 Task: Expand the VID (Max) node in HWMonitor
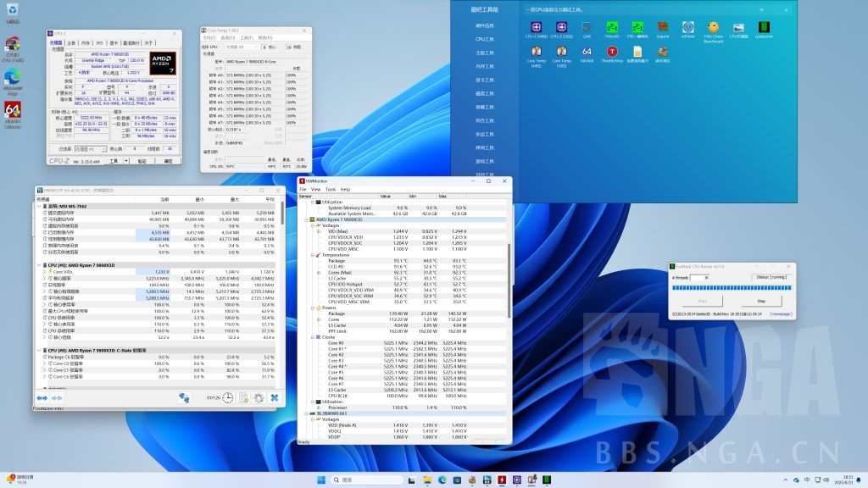tap(318, 232)
